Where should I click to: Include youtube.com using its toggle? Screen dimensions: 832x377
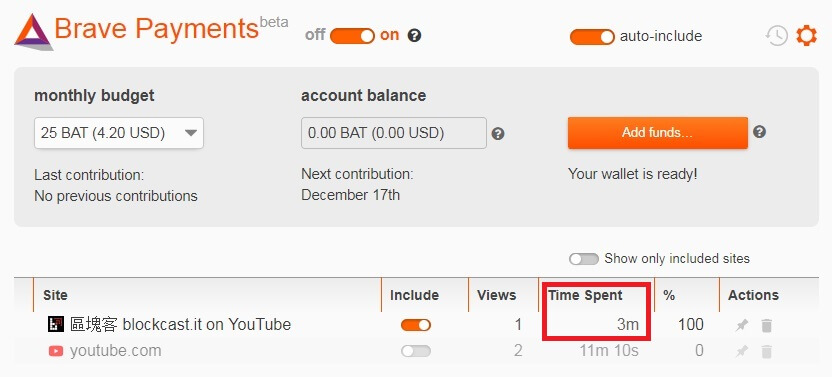pyautogui.click(x=416, y=351)
